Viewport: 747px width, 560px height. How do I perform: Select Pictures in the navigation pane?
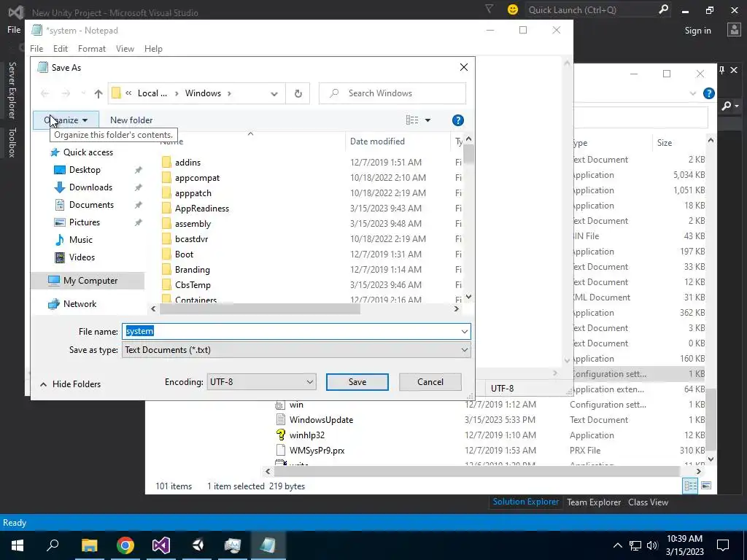point(85,222)
